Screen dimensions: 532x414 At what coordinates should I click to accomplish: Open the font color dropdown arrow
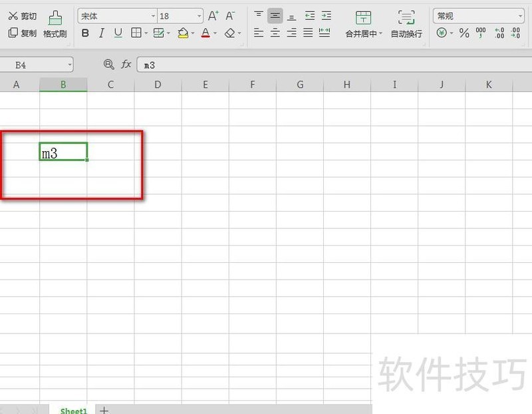pos(215,33)
